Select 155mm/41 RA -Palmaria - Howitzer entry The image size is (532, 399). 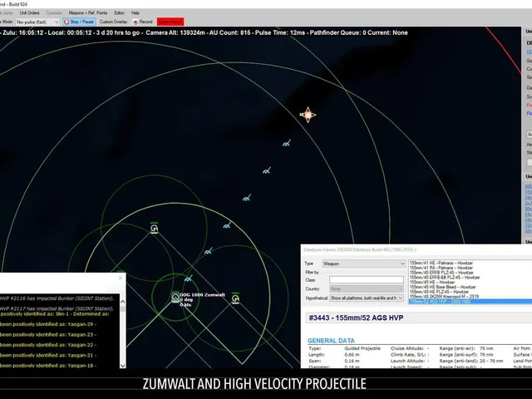point(441,268)
